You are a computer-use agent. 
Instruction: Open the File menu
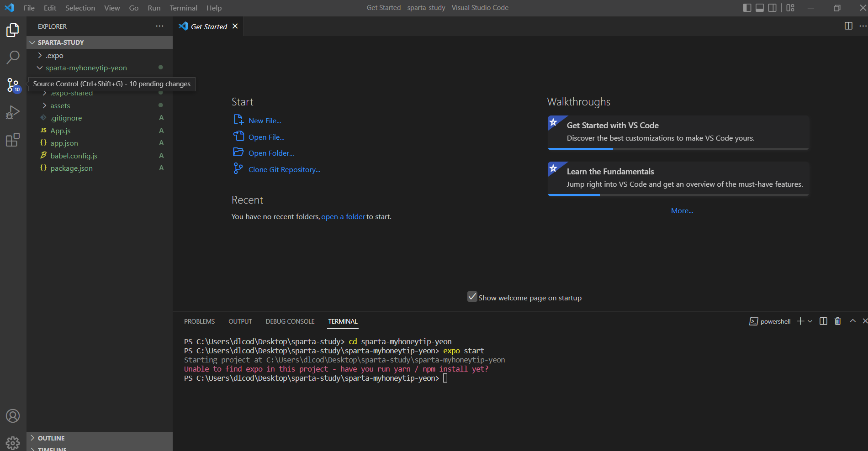point(29,8)
